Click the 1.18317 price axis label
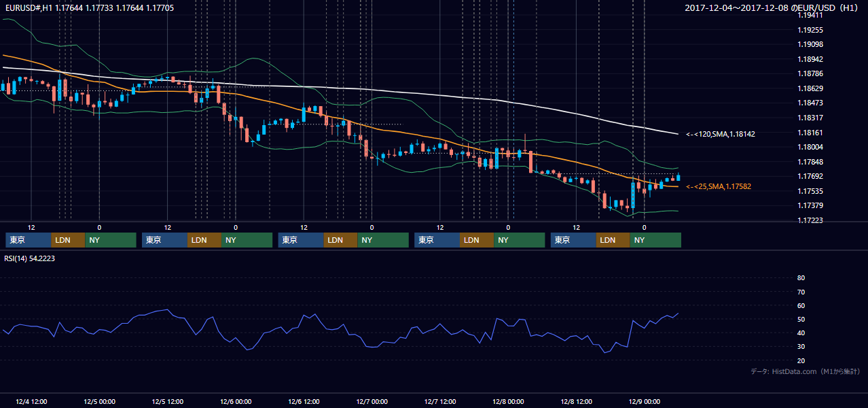 pos(810,118)
